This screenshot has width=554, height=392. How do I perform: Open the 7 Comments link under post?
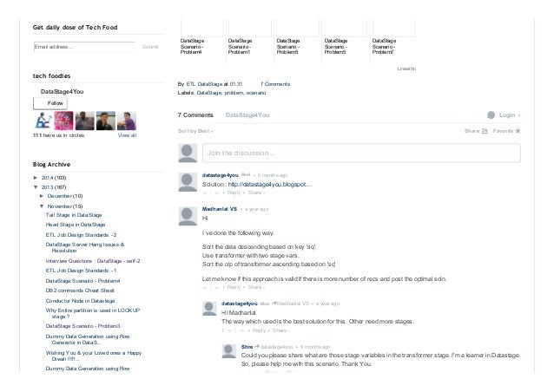(275, 84)
